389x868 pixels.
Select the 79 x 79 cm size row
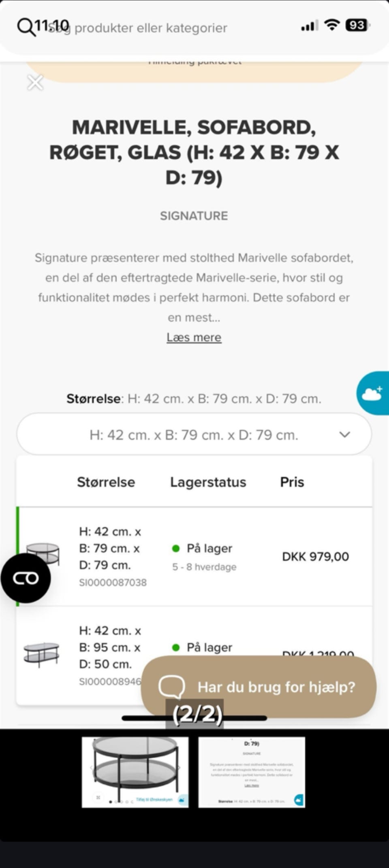pos(194,556)
